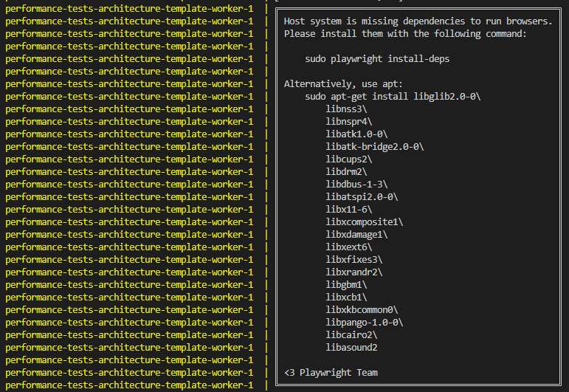Viewport: 569px width, 392px height.
Task: Click the 'libatk1.0-0\' package line
Action: [x=356, y=134]
